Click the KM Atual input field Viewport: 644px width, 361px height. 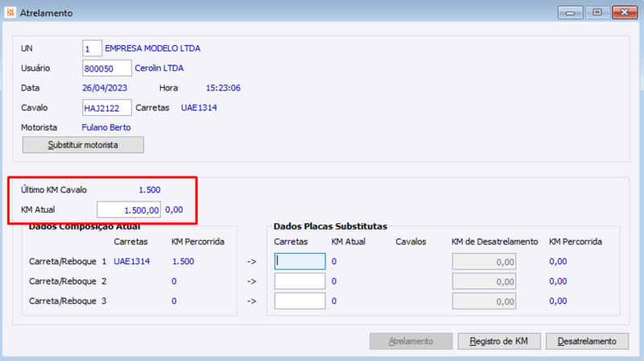pyautogui.click(x=129, y=210)
